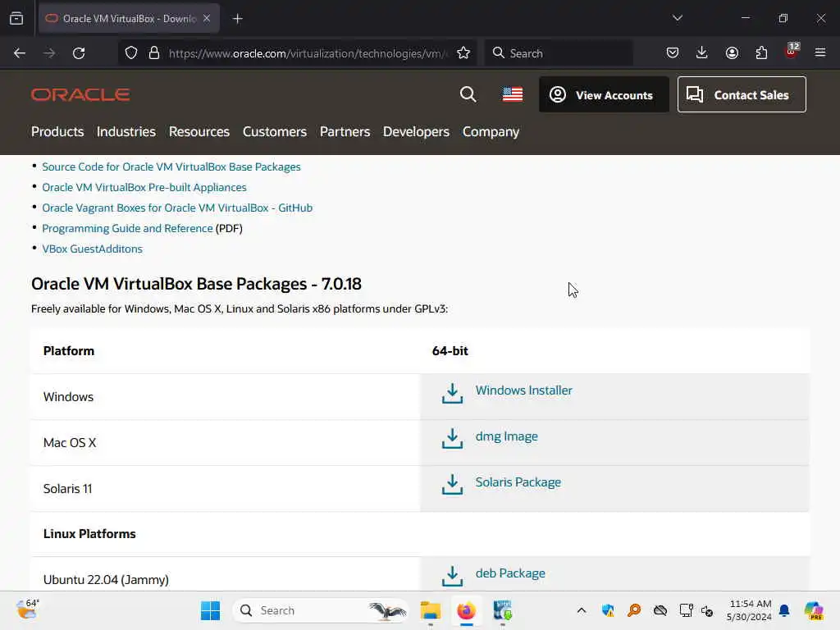This screenshot has width=840, height=630.
Task: Go back to previous page
Action: click(20, 53)
